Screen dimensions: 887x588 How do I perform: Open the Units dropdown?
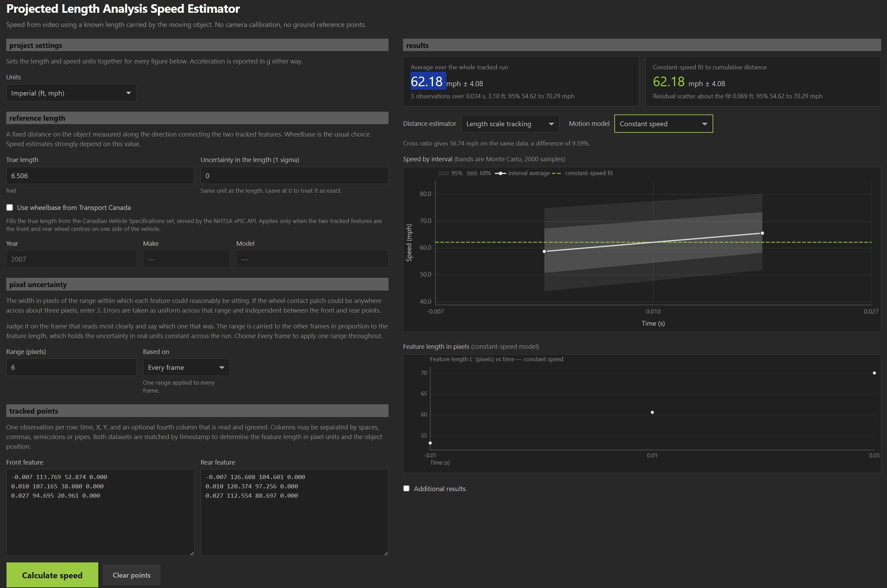click(x=71, y=93)
